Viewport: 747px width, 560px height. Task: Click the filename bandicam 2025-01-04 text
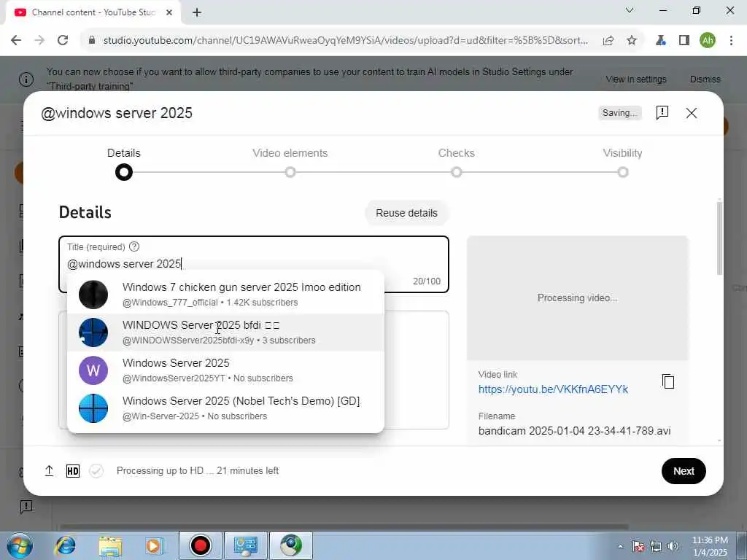pos(575,431)
